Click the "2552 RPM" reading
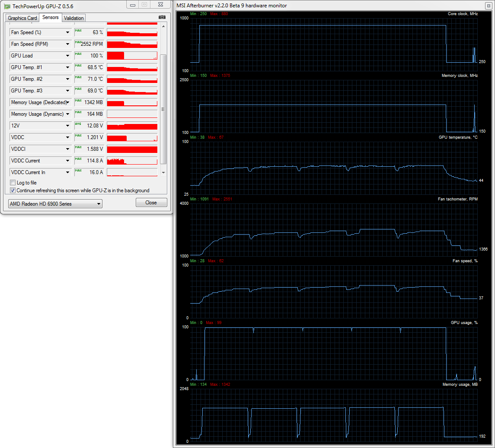Image resolution: width=495 pixels, height=448 pixels. click(92, 44)
